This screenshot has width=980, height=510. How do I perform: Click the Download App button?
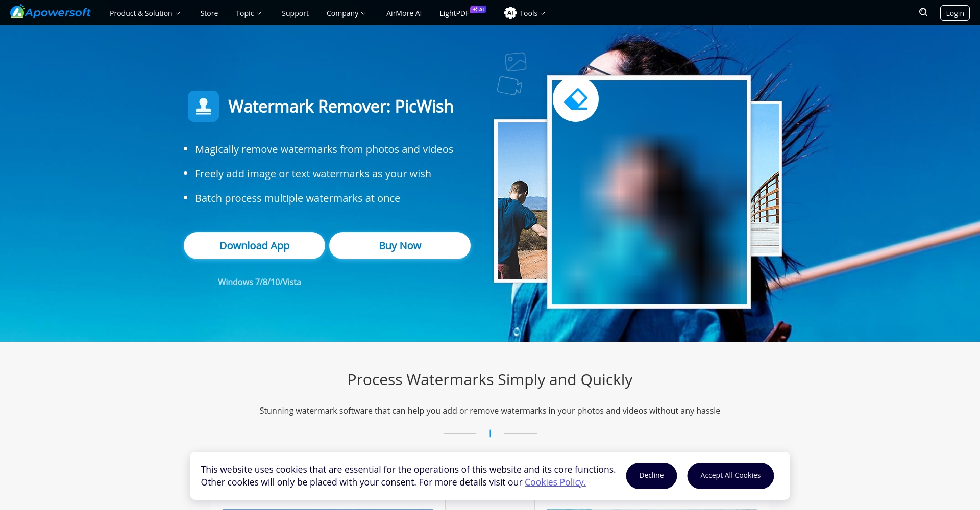[254, 246]
